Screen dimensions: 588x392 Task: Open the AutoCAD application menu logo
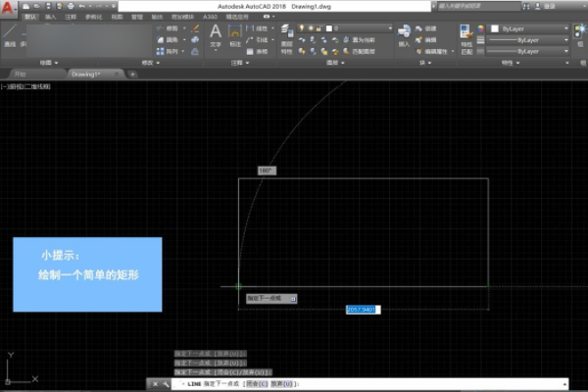point(8,8)
